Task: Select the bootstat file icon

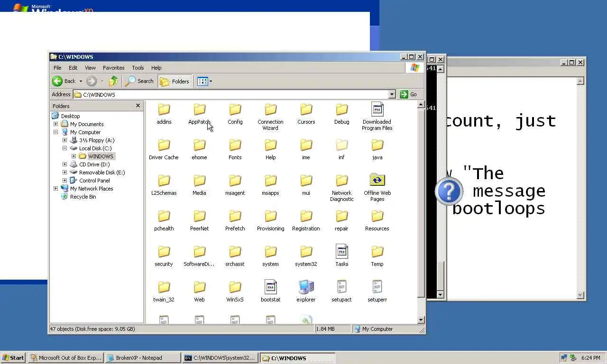Action: coord(271,287)
